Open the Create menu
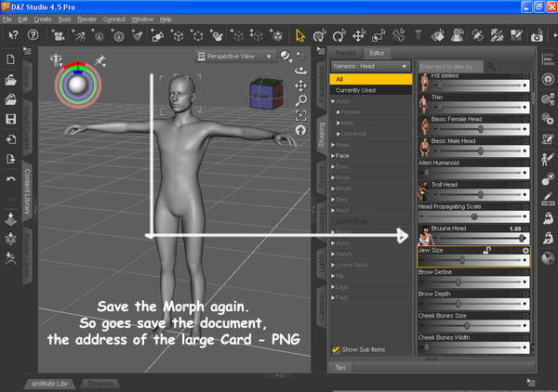558x392 pixels. click(43, 20)
